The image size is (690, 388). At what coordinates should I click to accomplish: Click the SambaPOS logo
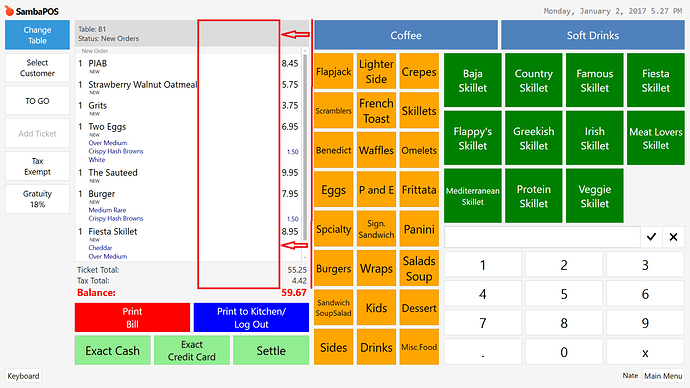pos(32,11)
